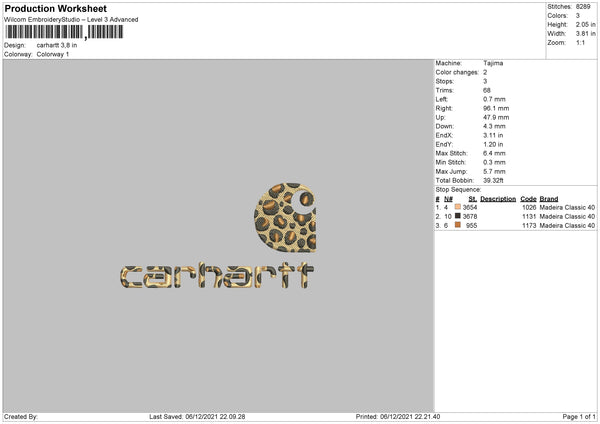The image size is (600, 424).
Task: Select design name 'carhartt 3,8 in'
Action: pyautogui.click(x=57, y=45)
